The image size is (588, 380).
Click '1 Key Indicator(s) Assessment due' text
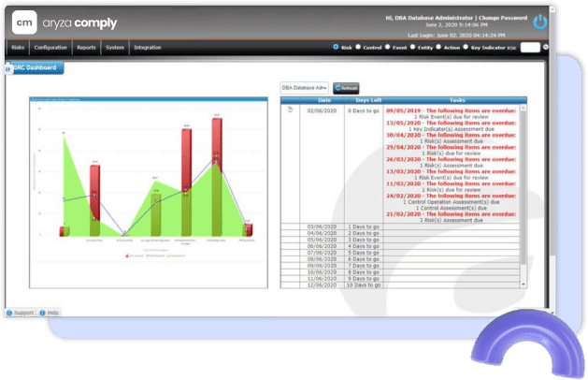pos(452,129)
